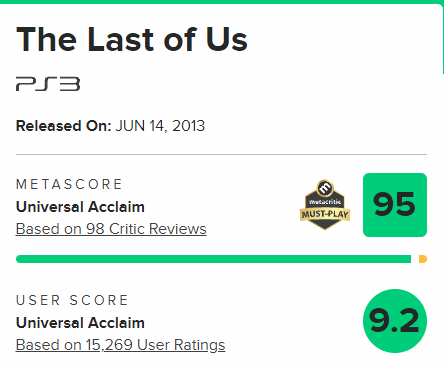This screenshot has width=444, height=366.
Task: Click the MUST-PLAY gold ribbon text
Action: pyautogui.click(x=325, y=214)
